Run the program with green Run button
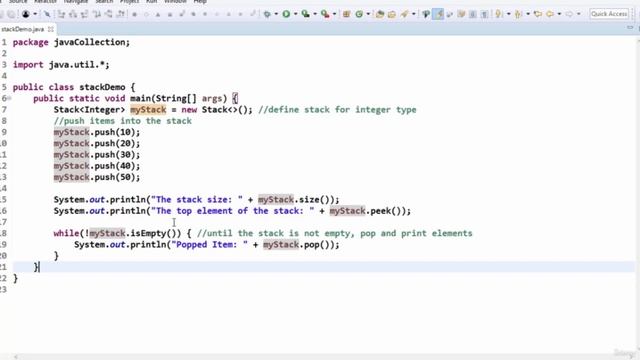Viewport: 640px width, 360px height. [x=286, y=14]
